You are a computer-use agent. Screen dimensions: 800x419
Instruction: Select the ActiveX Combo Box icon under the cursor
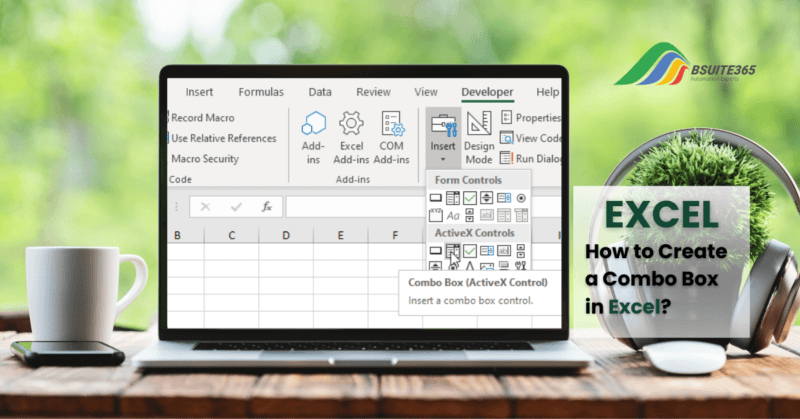pos(453,251)
